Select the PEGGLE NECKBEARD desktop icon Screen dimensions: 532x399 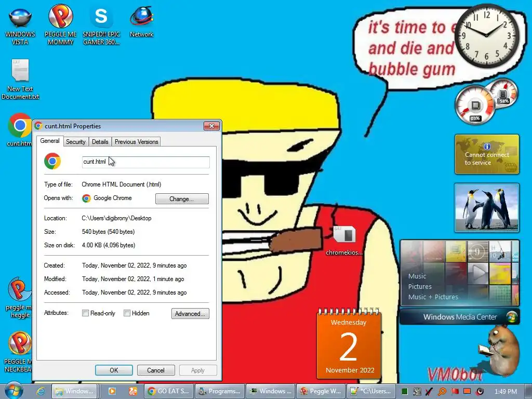pos(19,352)
